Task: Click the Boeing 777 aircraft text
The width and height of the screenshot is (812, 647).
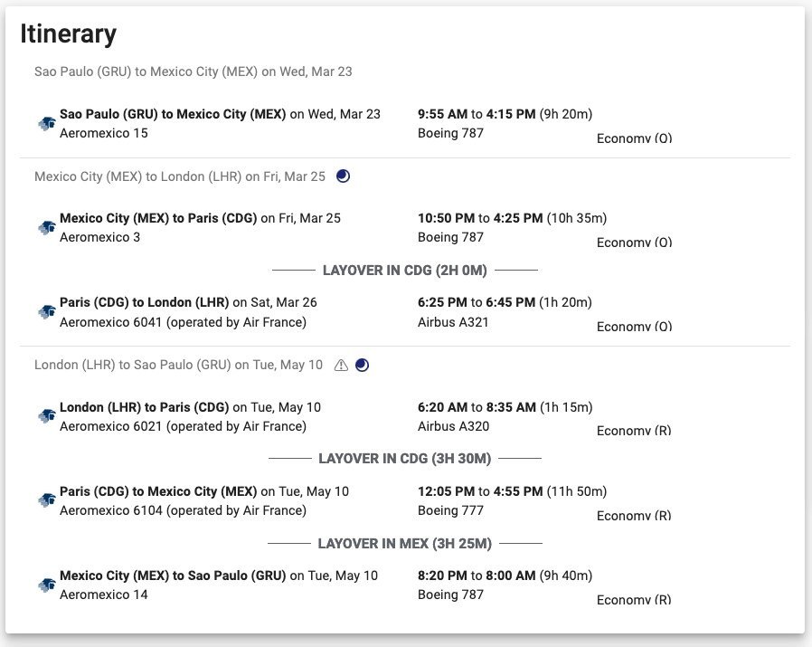Action: coord(450,510)
